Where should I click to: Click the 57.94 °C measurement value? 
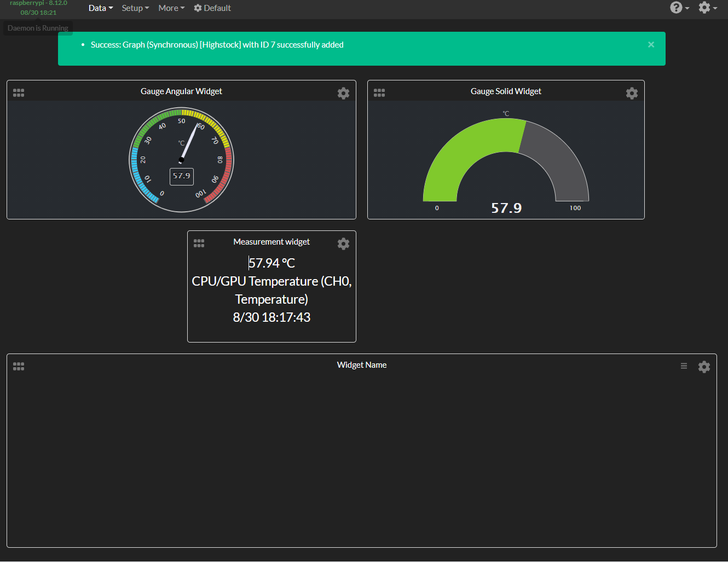pos(271,263)
